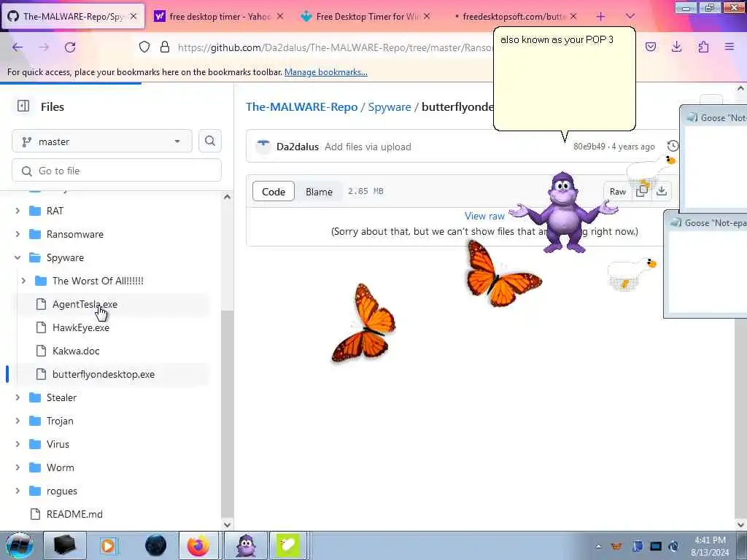
Task: Click the shield tracking protection icon
Action: pos(144,47)
